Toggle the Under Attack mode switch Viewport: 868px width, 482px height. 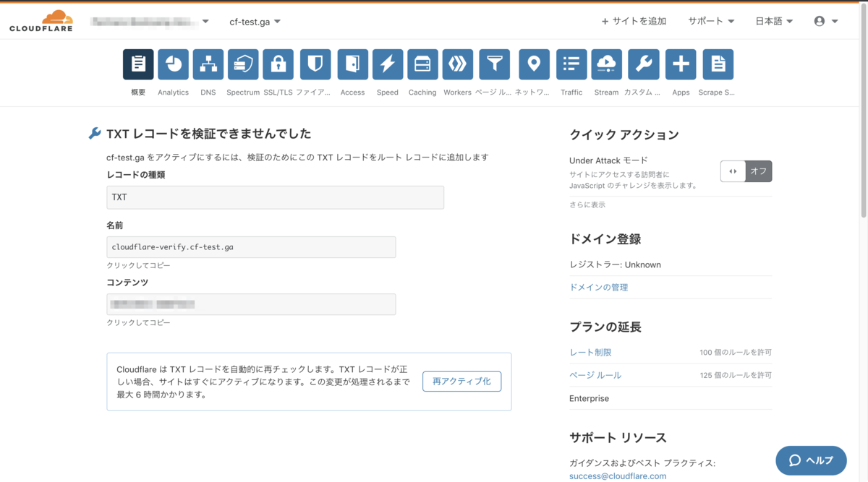coord(746,171)
